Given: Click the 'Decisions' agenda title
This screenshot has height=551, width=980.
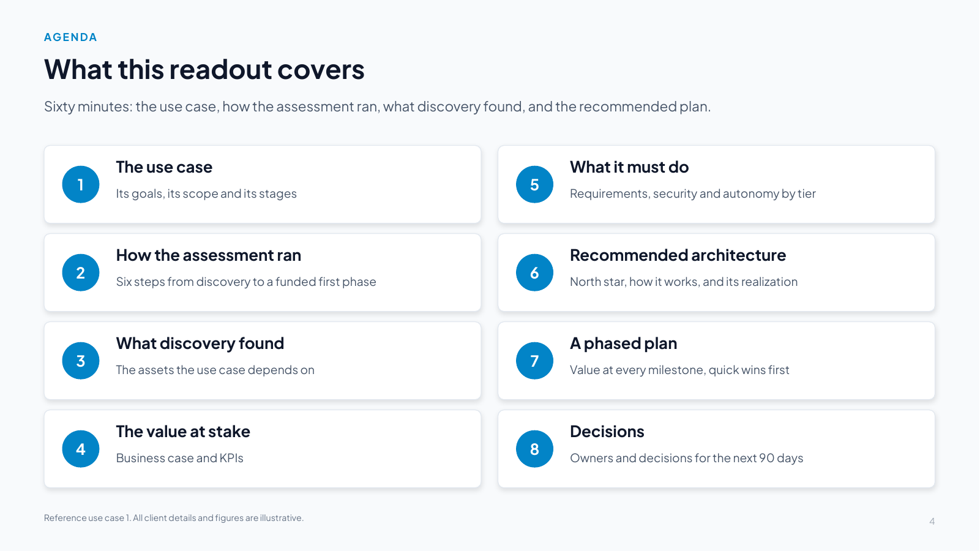Looking at the screenshot, I should coord(607,432).
